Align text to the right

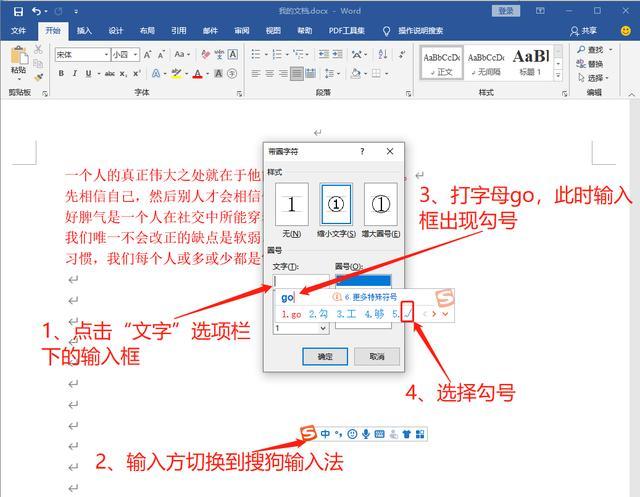[283, 73]
